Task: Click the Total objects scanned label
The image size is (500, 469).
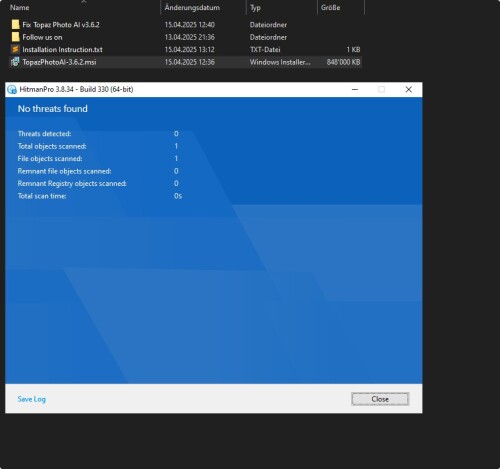Action: (x=52, y=146)
